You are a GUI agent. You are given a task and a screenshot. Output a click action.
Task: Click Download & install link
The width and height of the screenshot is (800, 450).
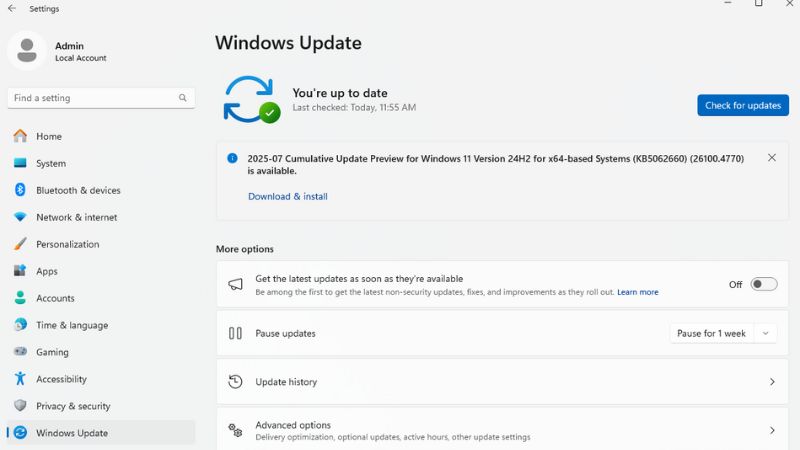tap(288, 196)
